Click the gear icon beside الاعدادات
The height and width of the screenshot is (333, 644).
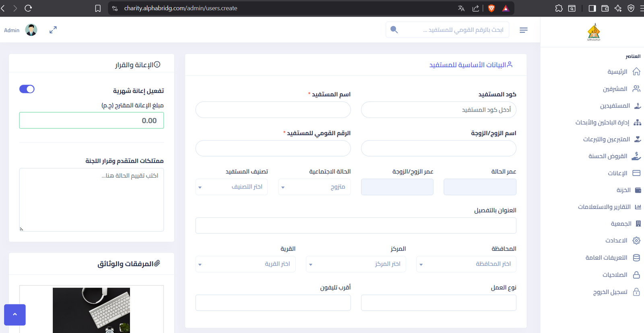[x=636, y=240]
